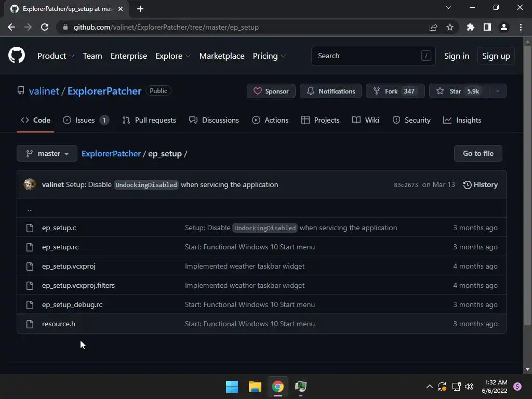
Task: Open the Marketplace link
Action: (x=222, y=56)
